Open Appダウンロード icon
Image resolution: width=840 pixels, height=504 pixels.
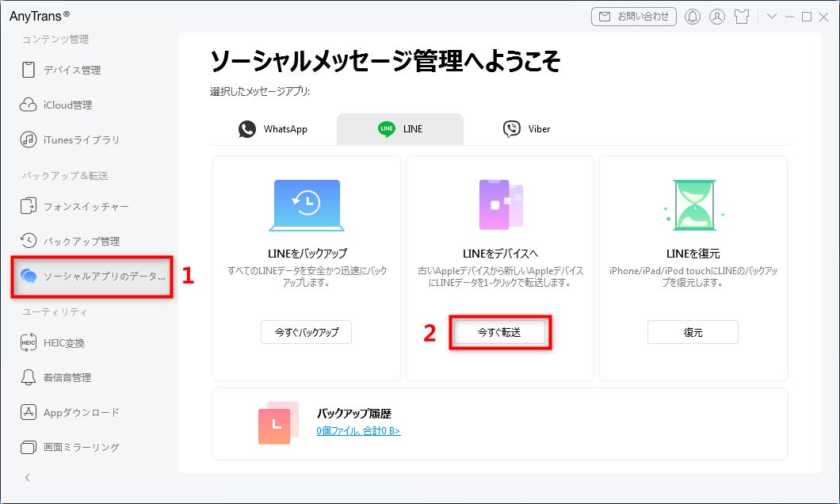pos(28,412)
